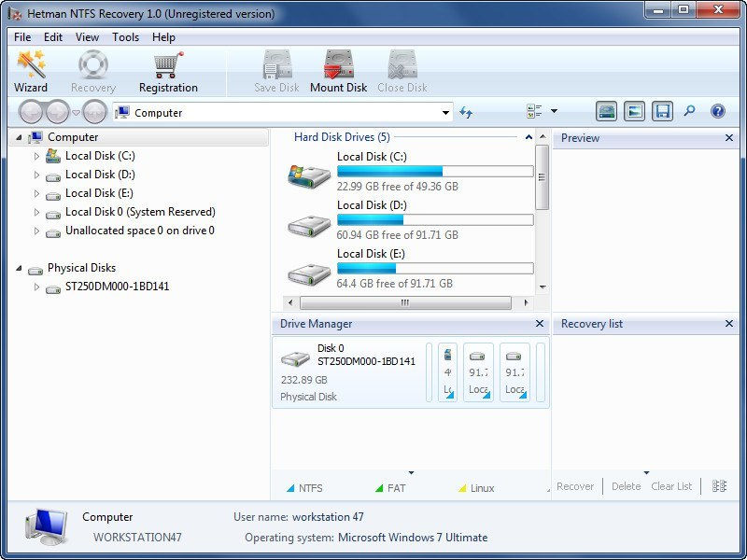Viewport: 747px width, 560px height.
Task: Click the Recover button
Action: tap(575, 486)
